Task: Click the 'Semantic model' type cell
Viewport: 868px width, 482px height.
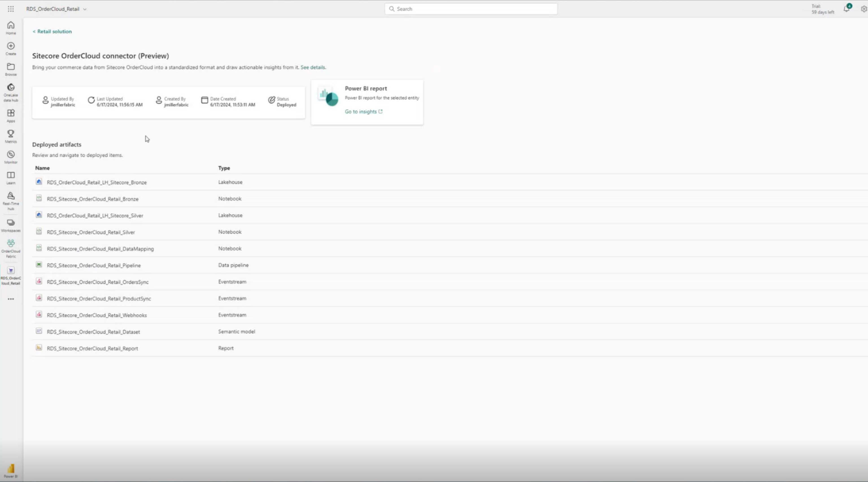Action: tap(237, 331)
